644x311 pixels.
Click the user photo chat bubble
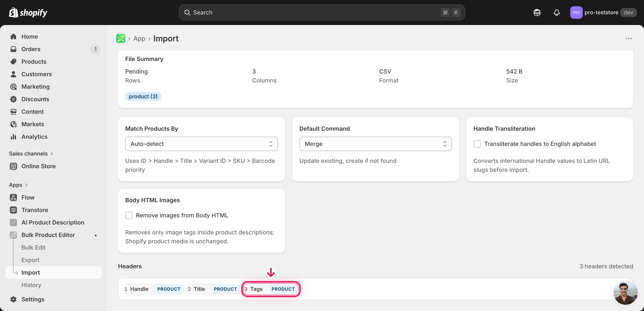[x=625, y=292]
